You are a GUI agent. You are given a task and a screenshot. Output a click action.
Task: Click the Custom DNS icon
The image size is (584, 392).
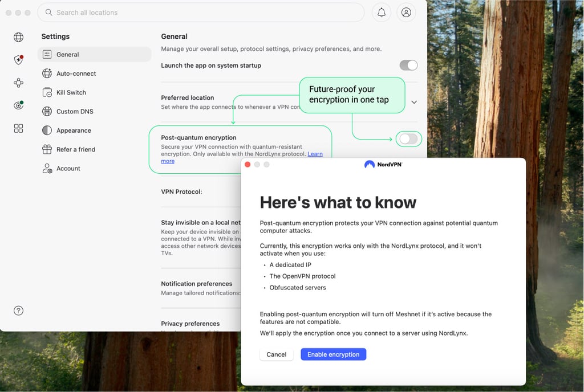pyautogui.click(x=47, y=111)
